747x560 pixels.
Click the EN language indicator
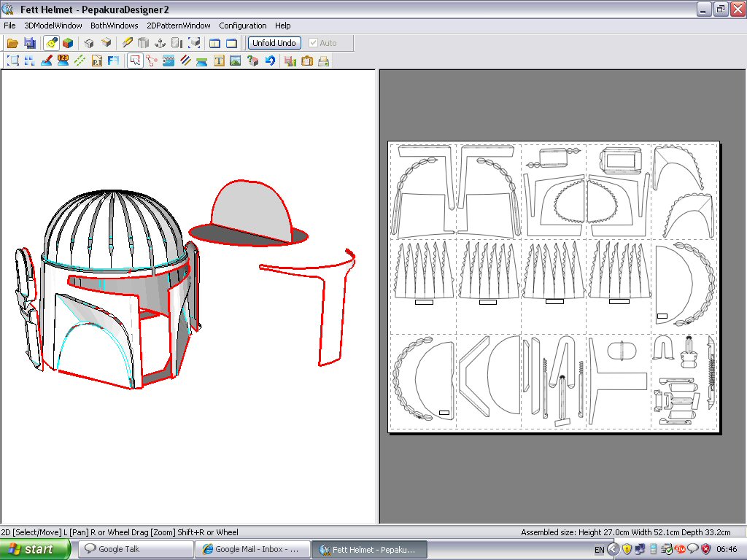pos(600,550)
